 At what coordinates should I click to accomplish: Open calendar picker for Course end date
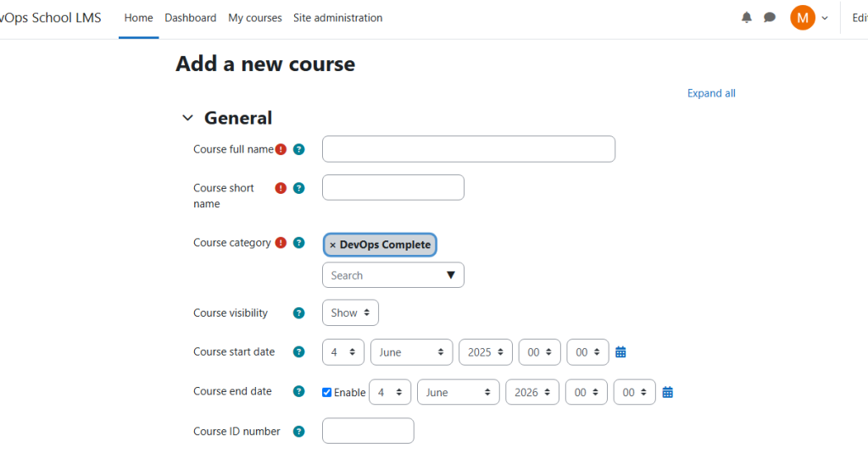668,392
